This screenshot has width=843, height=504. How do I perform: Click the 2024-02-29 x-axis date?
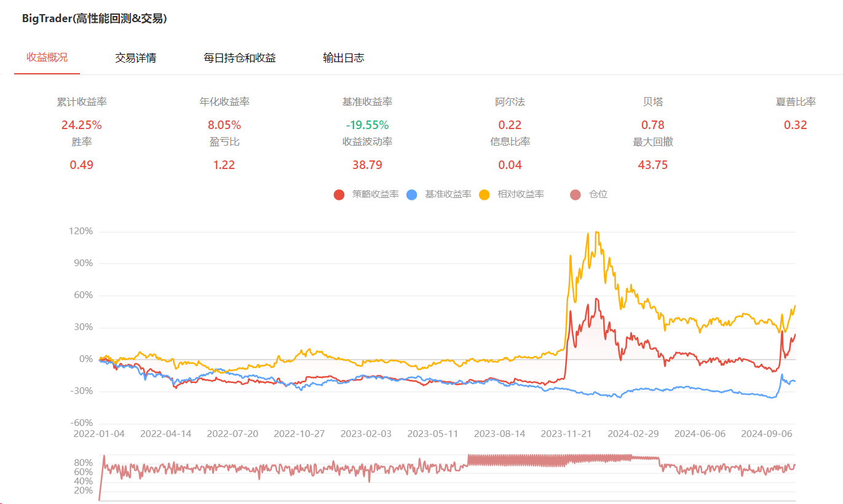pyautogui.click(x=633, y=433)
